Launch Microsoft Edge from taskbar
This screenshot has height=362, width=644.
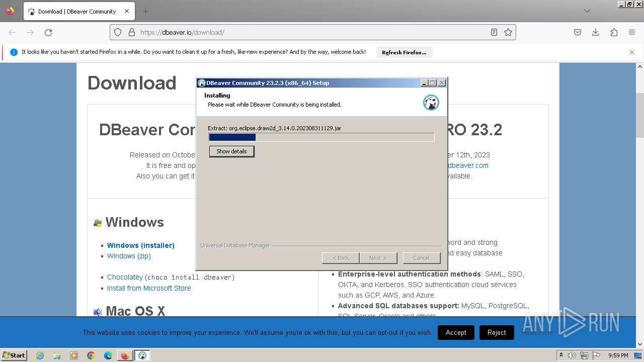click(x=108, y=355)
